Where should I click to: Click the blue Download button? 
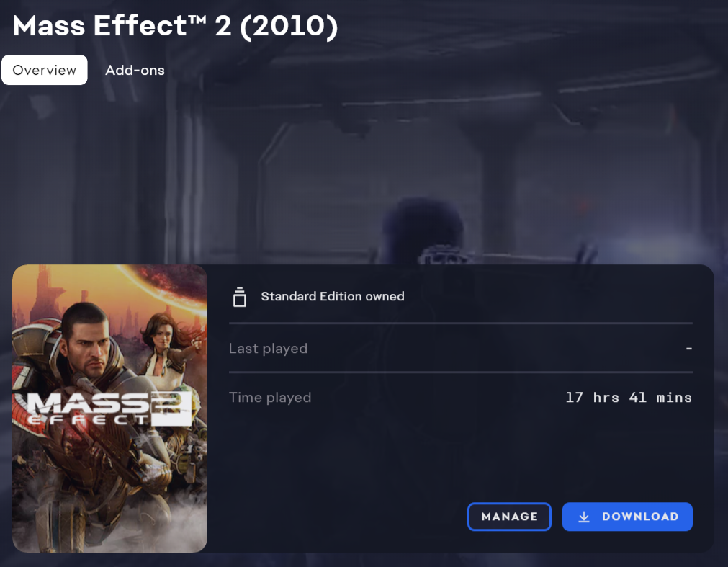click(x=627, y=517)
